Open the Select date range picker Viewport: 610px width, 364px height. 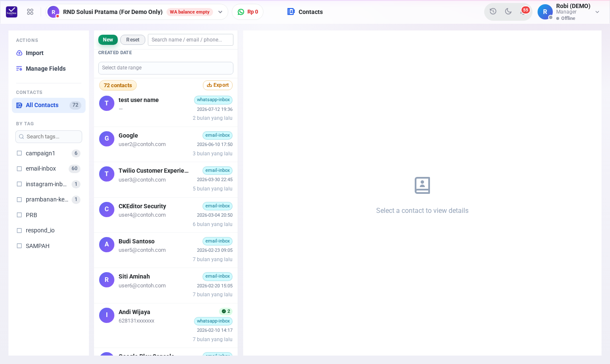[166, 68]
